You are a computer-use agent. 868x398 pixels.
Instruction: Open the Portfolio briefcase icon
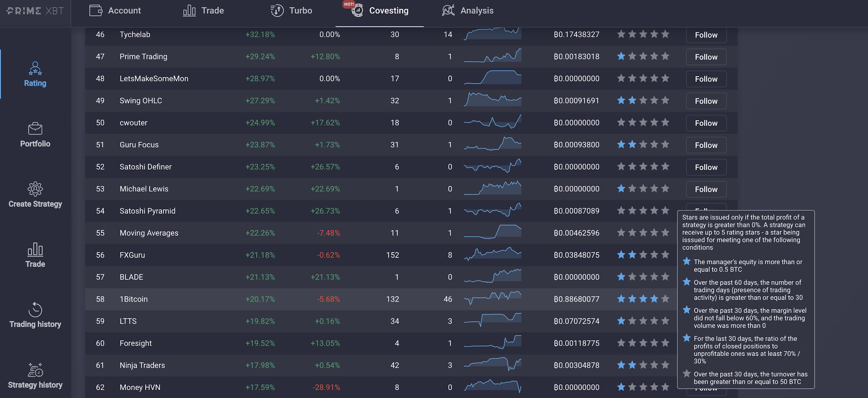35,129
